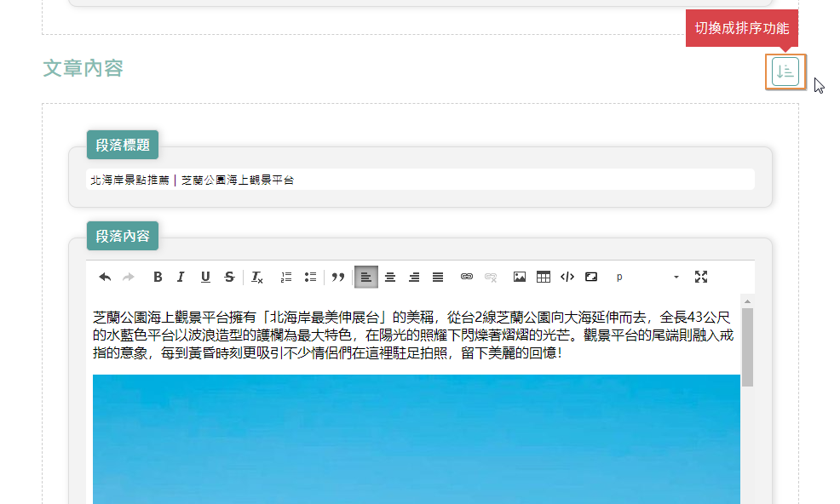Click the Source code editing icon

click(567, 277)
